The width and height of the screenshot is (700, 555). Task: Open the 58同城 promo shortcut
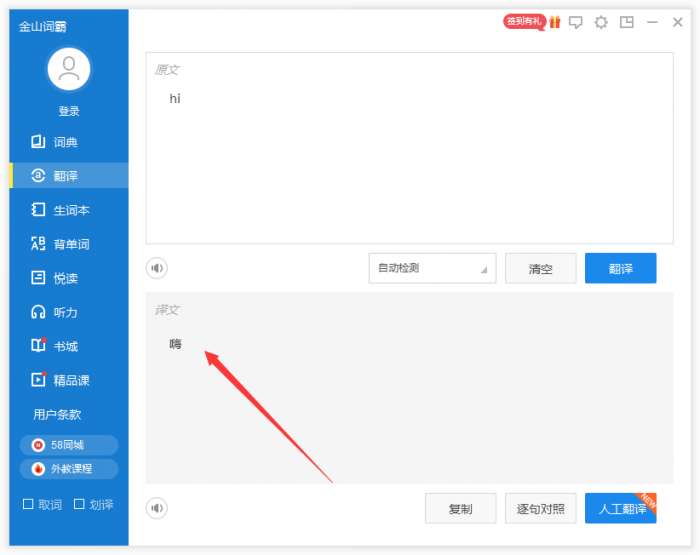[x=69, y=445]
